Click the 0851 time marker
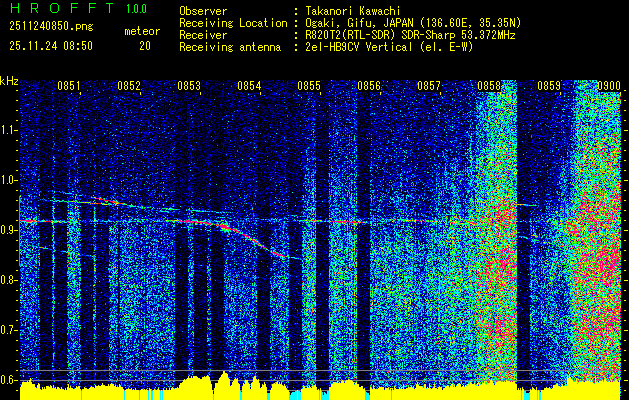629x400 pixels. [69, 86]
